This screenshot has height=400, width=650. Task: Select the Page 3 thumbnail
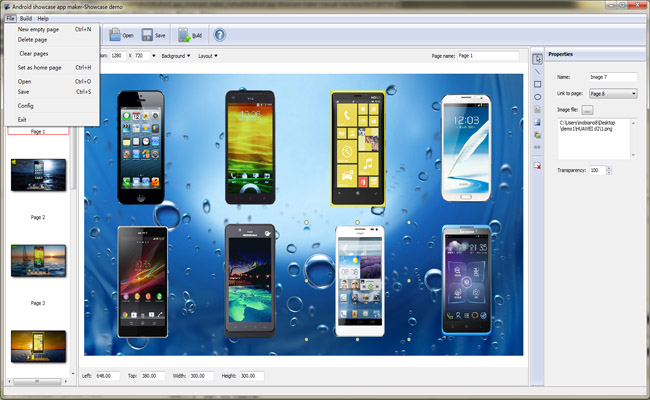coord(38,261)
